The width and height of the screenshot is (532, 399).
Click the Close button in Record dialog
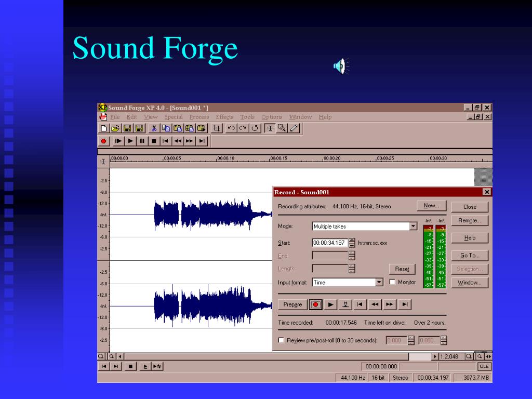(x=470, y=207)
